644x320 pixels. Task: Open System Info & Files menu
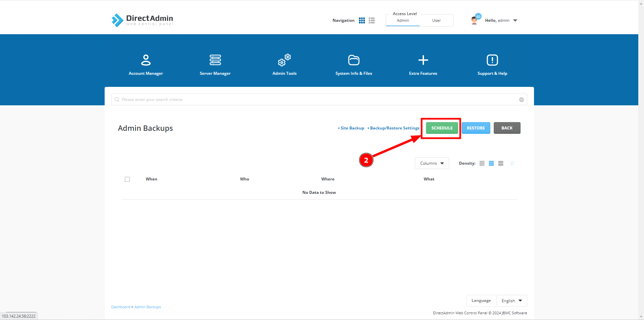coord(354,65)
